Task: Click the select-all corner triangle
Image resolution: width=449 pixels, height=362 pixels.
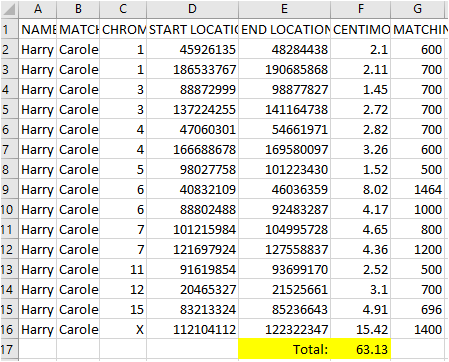Action: [9, 9]
